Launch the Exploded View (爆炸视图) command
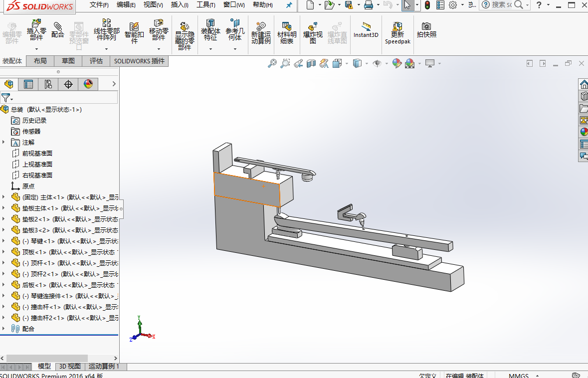 pyautogui.click(x=313, y=33)
